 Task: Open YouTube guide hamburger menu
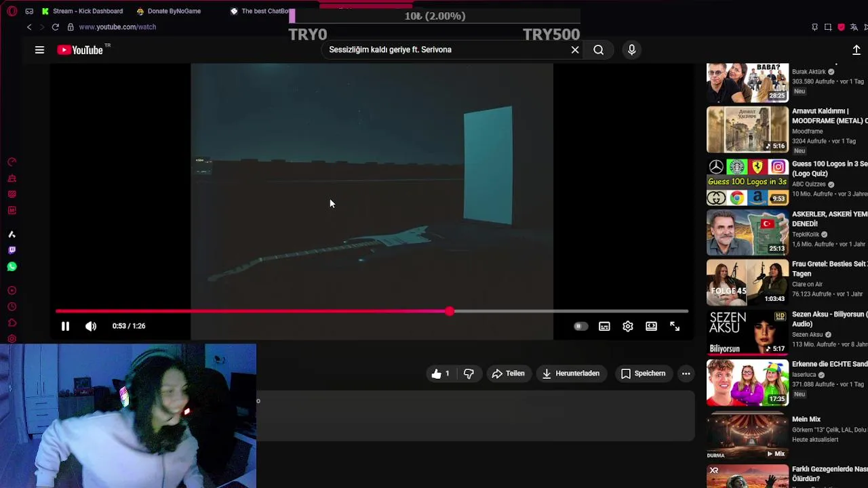click(x=39, y=49)
